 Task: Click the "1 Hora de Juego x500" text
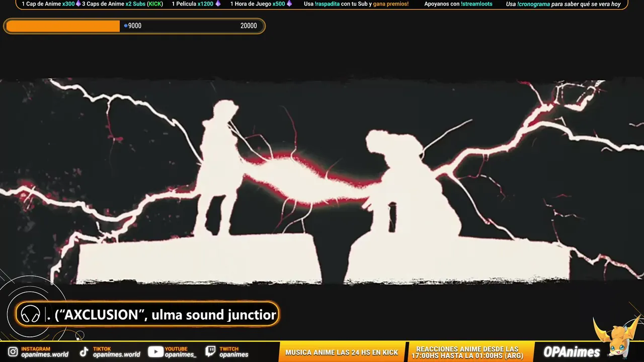258,4
